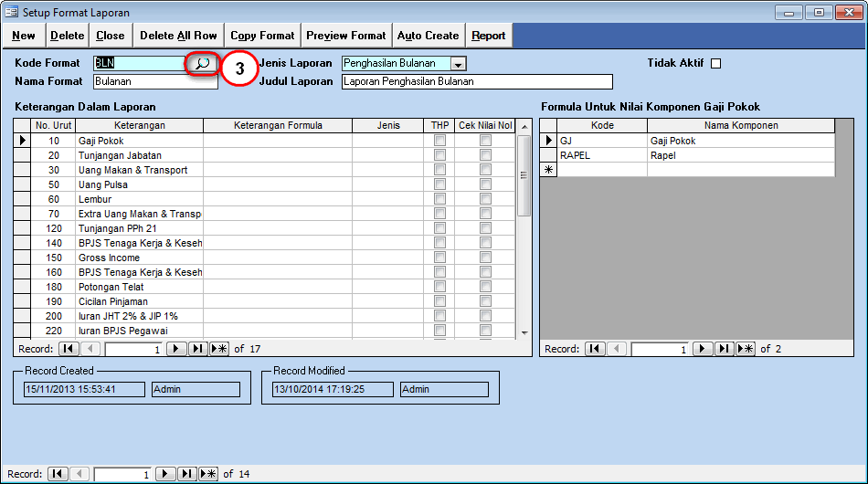868x484 pixels.
Task: Tick Cek Nilai Nol for Tunjangan Jabatan
Action: [x=485, y=155]
